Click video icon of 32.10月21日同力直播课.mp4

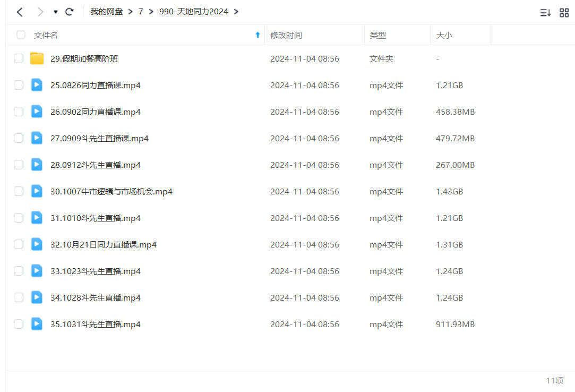click(37, 244)
